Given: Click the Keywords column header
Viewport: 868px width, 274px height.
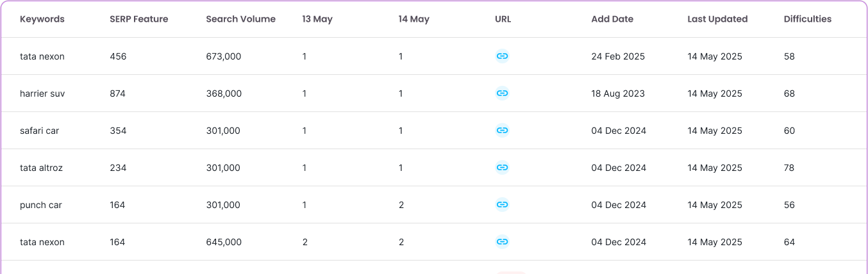Looking at the screenshot, I should (42, 19).
